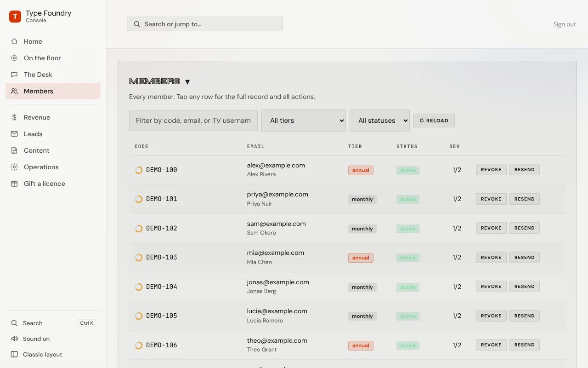Focus the Search or jump to field

[x=205, y=24]
